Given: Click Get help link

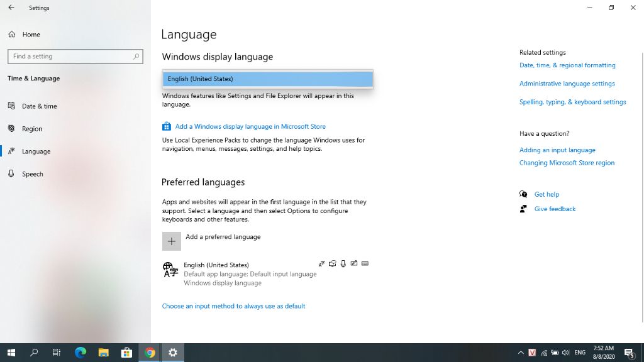Looking at the screenshot, I should [547, 195].
